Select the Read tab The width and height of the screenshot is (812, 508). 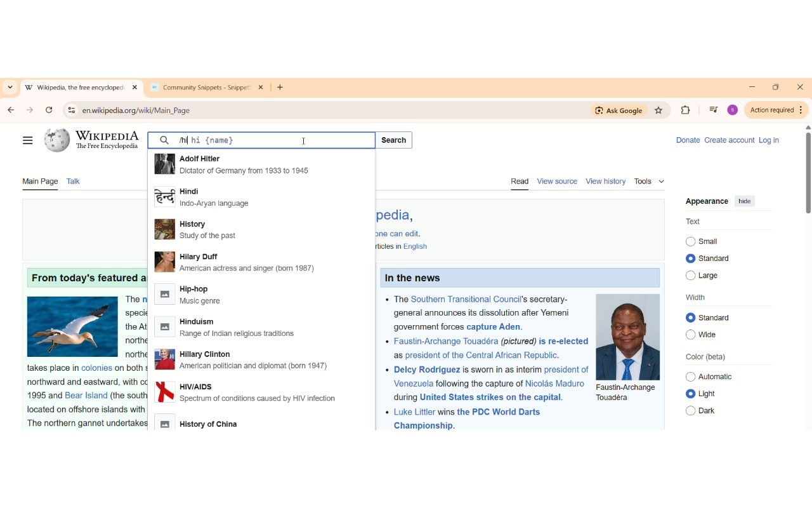coord(520,181)
